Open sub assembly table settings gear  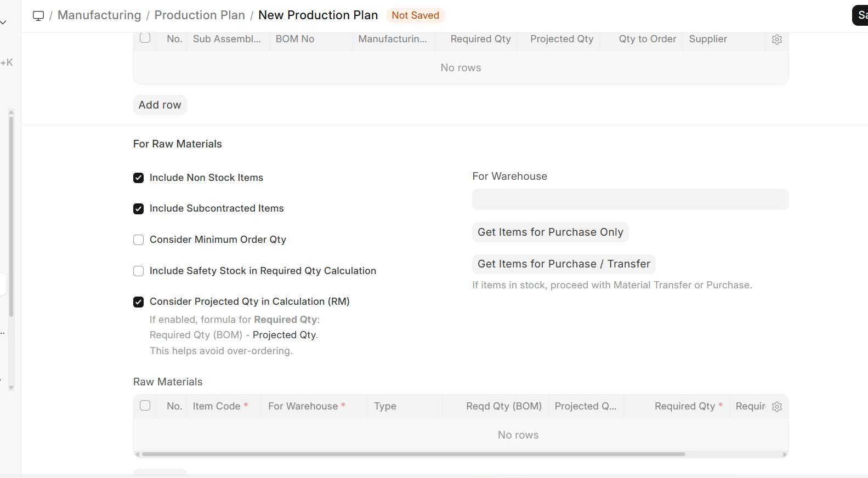(776, 39)
